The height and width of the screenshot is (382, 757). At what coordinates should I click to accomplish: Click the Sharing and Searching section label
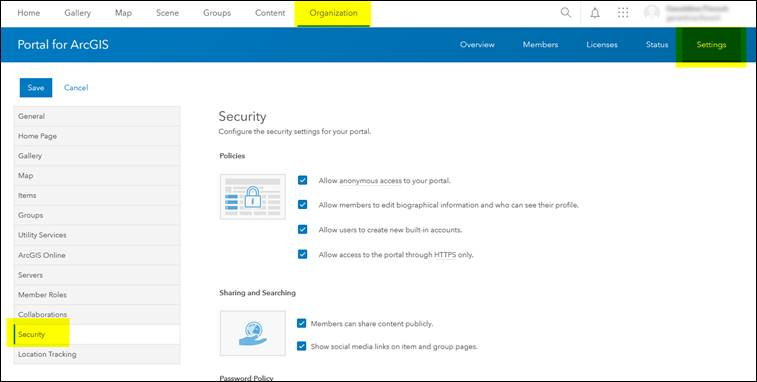(257, 293)
